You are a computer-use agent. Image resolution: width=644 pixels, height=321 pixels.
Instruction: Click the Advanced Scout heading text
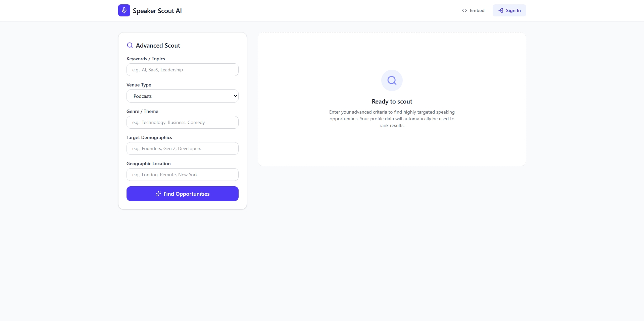point(158,46)
